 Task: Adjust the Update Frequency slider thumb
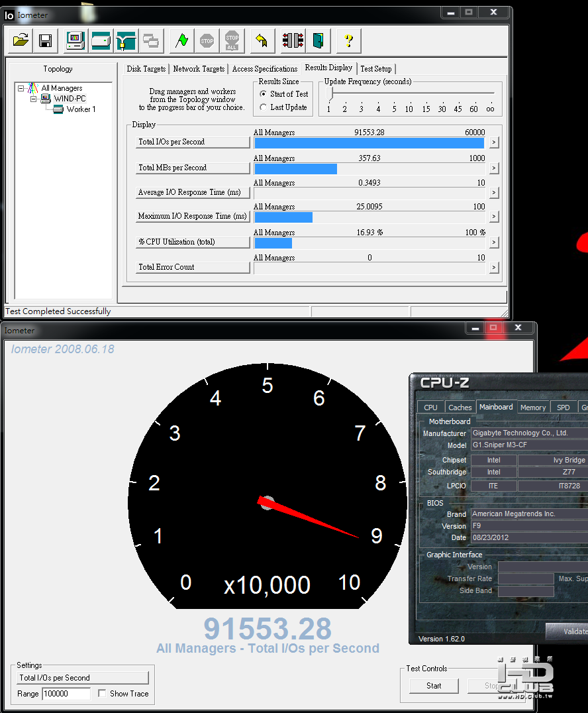coord(330,93)
